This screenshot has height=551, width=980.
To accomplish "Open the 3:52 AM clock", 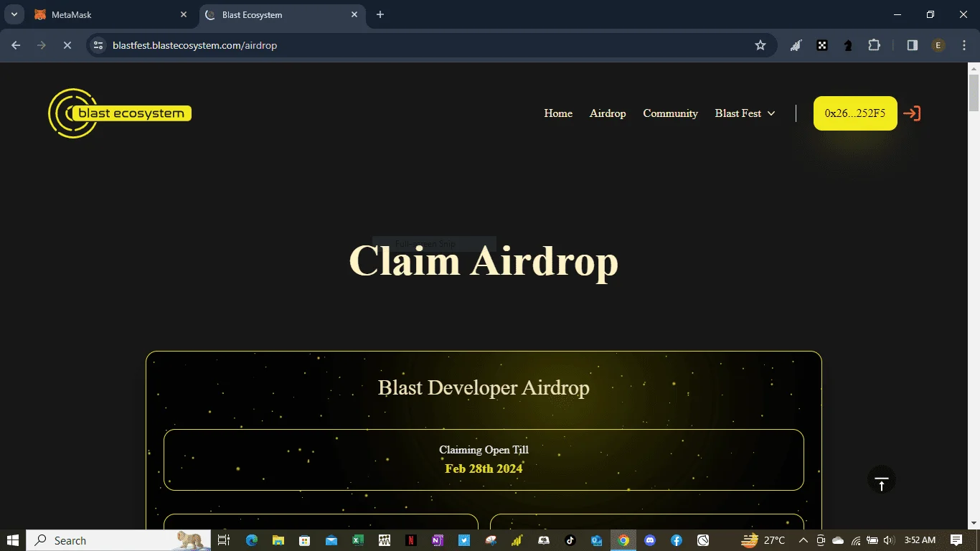I will point(920,540).
